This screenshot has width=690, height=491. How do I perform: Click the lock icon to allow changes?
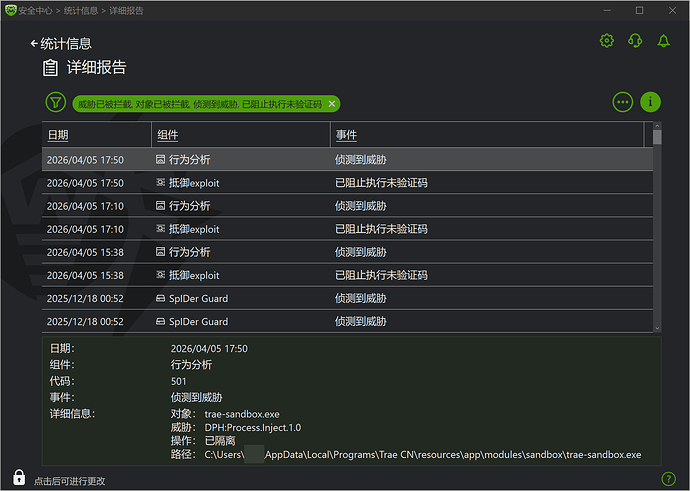click(x=18, y=478)
